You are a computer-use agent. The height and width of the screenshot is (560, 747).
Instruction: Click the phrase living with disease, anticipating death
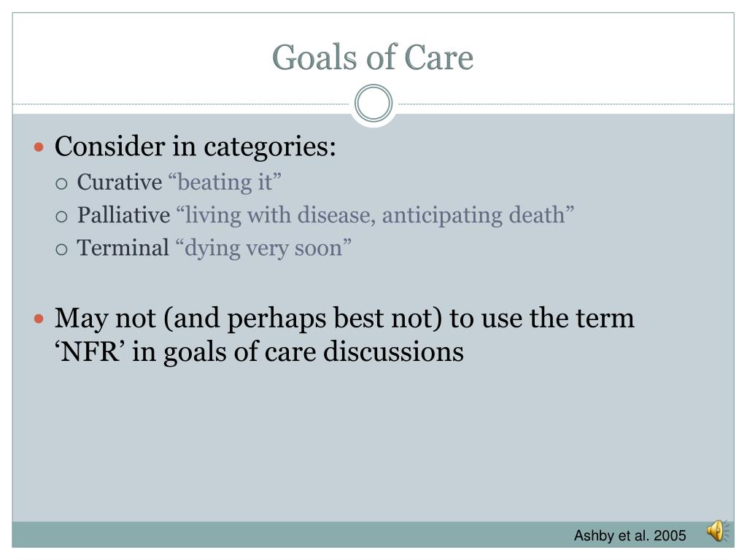pos(374,215)
